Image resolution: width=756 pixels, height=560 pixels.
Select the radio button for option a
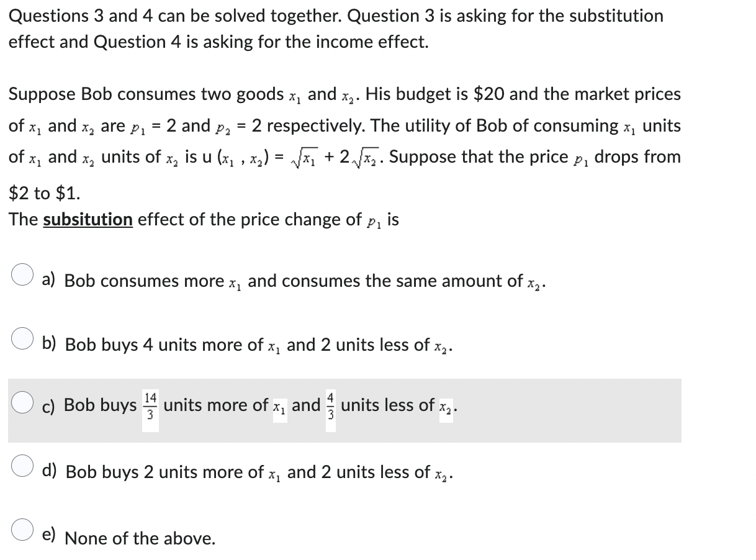tap(22, 276)
